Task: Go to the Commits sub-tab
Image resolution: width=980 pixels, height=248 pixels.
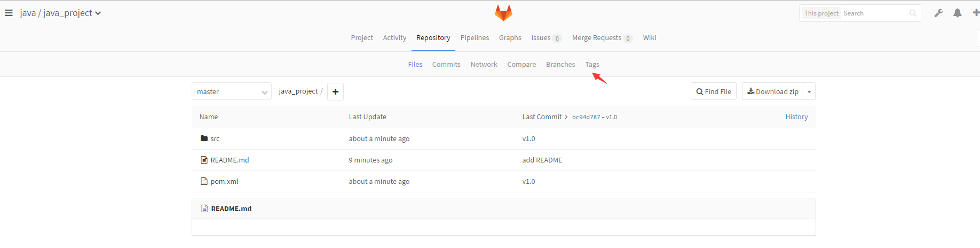Action: pos(446,64)
